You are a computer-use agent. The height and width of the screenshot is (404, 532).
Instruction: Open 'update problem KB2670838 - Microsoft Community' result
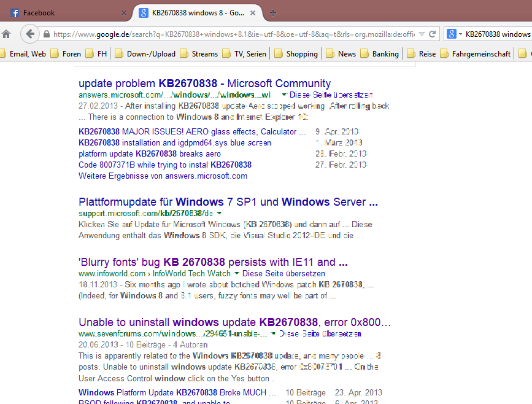pos(204,83)
